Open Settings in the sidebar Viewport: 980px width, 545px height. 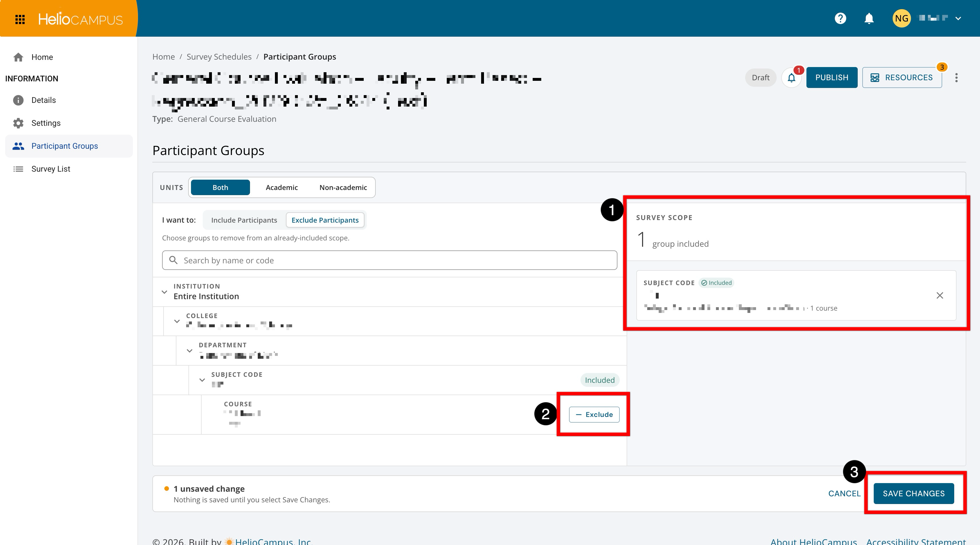pyautogui.click(x=69, y=123)
